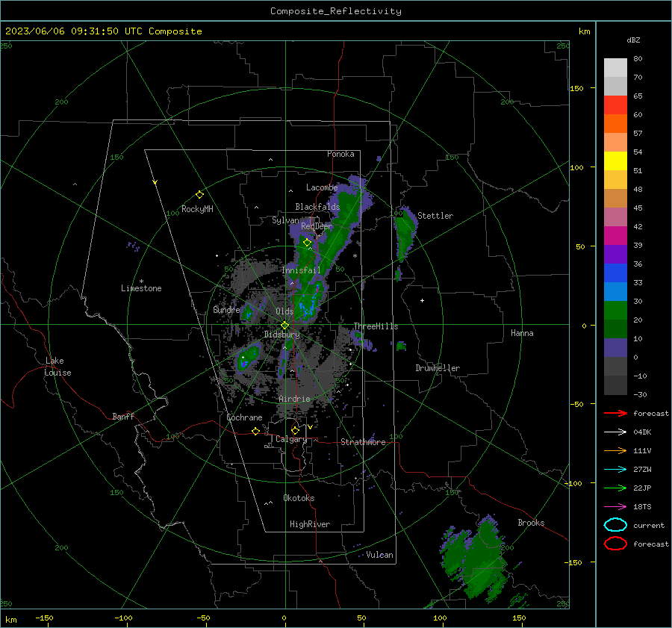Viewport: 672px width, 628px height.
Task: Click the white 04DK arrow icon
Action: click(x=615, y=432)
